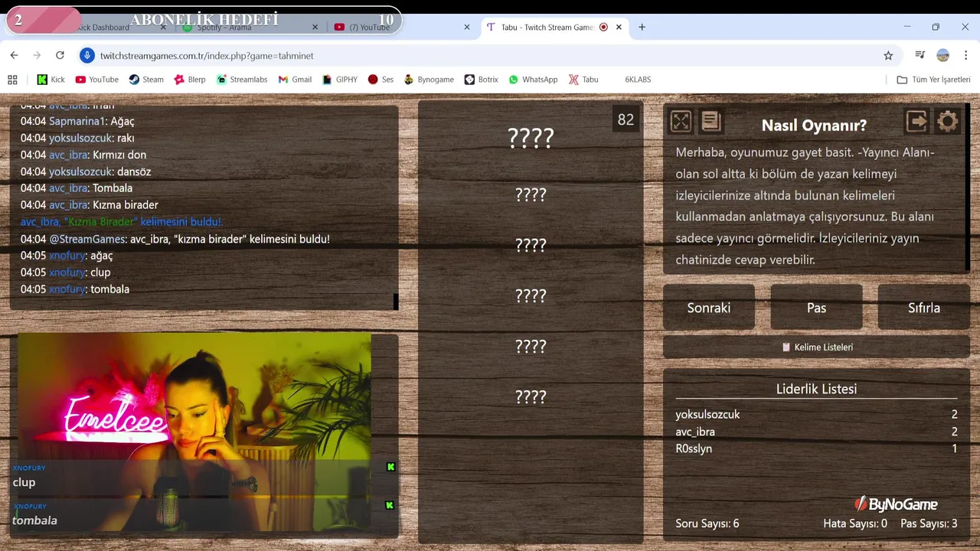Open the Tabu bookmark
Viewport: 980px width, 551px height.
click(x=583, y=80)
